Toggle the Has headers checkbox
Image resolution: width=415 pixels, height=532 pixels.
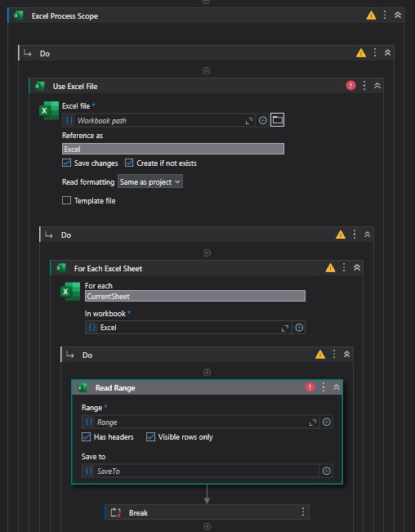coord(86,436)
